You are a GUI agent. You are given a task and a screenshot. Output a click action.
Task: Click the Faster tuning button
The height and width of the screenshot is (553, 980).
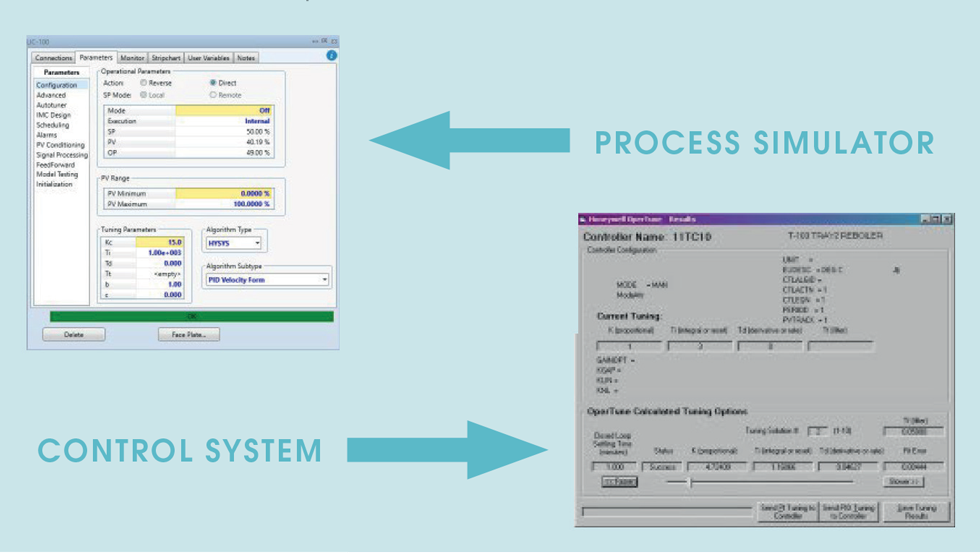620,481
